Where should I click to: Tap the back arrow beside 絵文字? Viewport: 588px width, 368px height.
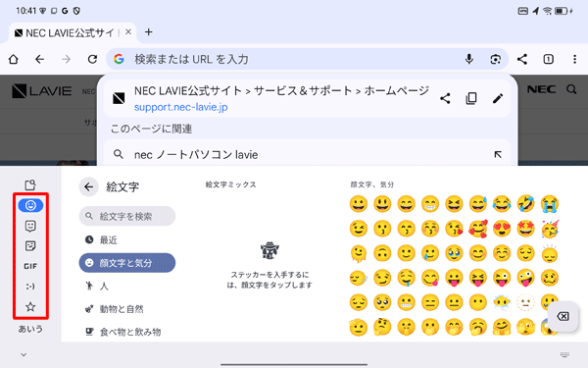click(88, 186)
